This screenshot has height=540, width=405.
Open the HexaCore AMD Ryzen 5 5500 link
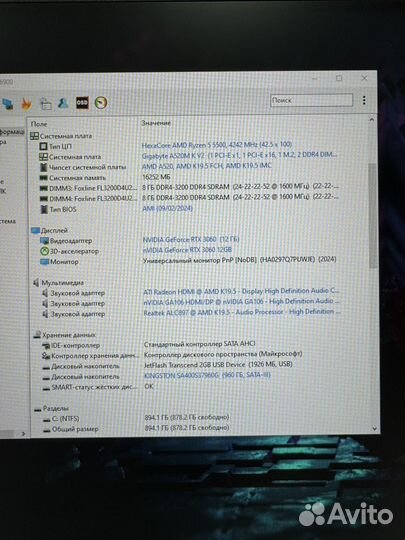[x=217, y=145]
